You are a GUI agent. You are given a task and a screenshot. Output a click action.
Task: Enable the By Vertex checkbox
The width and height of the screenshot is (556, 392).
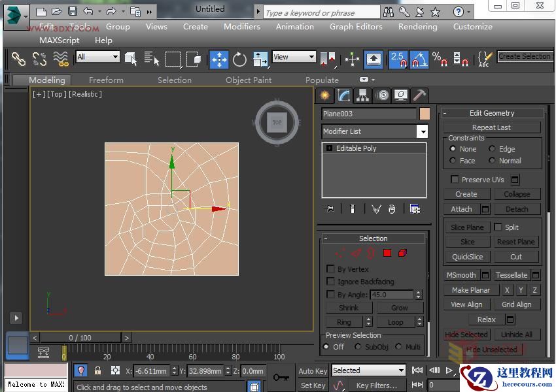coord(331,269)
